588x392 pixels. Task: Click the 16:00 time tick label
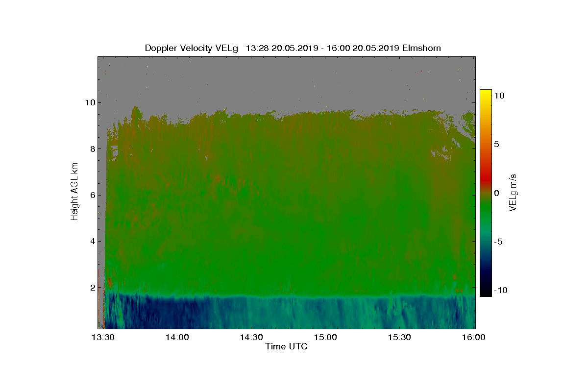(x=474, y=337)
